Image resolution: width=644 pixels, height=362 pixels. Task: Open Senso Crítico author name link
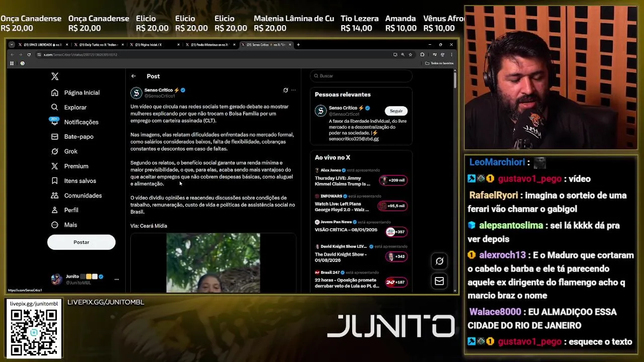[x=158, y=90]
